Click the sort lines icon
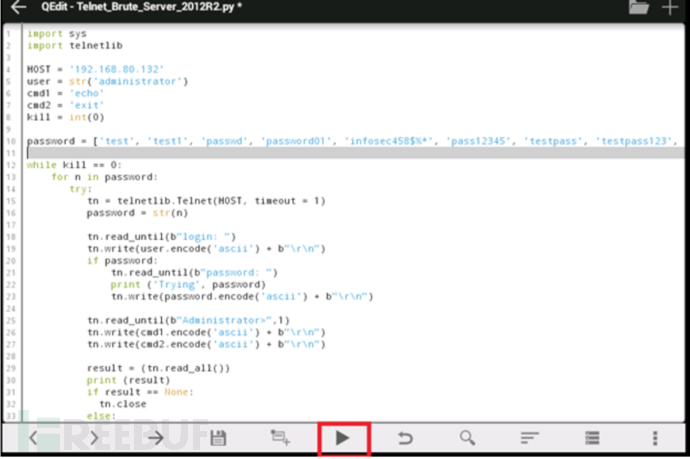The image size is (690, 459). (529, 438)
